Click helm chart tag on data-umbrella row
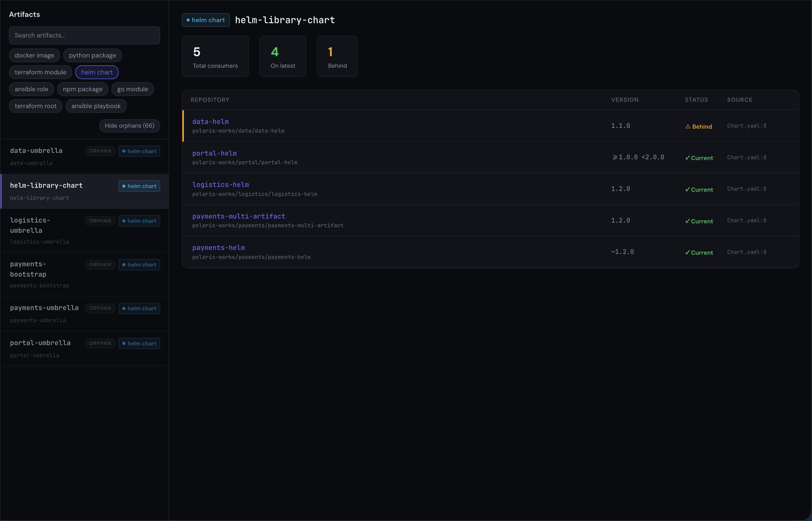Image resolution: width=812 pixels, height=521 pixels. 139,151
